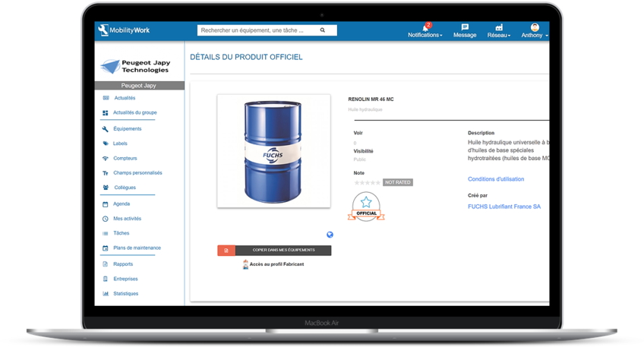Screen dimensions: 644x347
Task: Click the Huile hydraulique subtitle
Action: point(365,109)
